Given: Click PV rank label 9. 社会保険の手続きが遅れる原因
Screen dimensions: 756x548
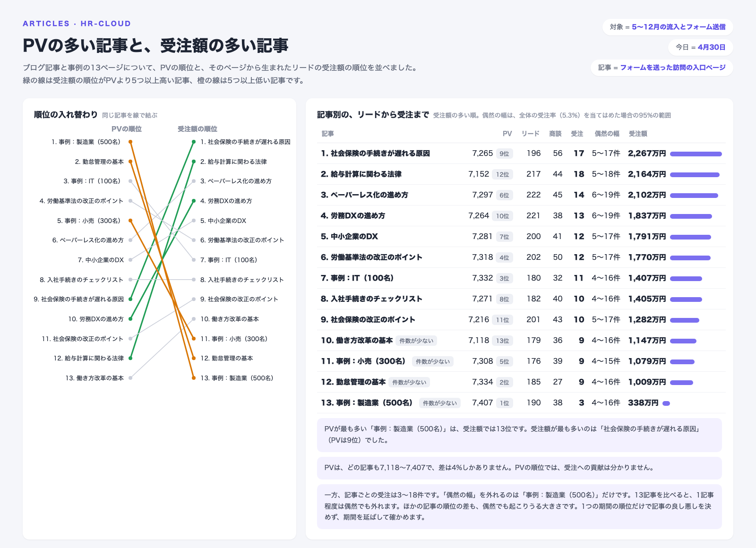Looking at the screenshot, I should pos(78,299).
